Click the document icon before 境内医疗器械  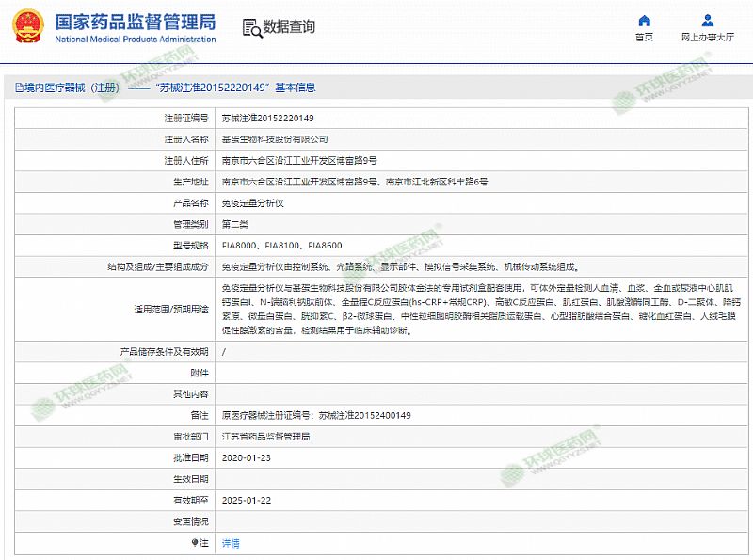19,88
